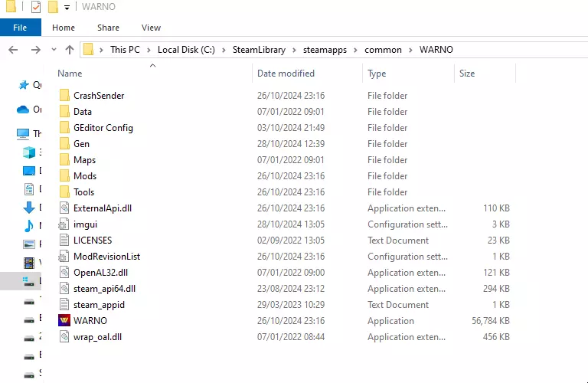Click This PC in the breadcrumb
Viewport: 588px width, 383px height.
[125, 50]
